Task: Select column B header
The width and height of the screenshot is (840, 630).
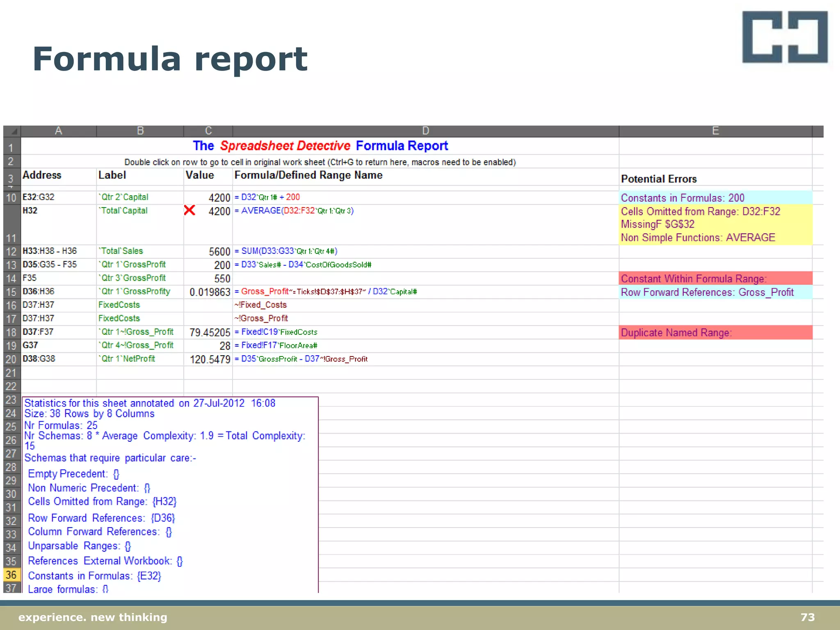Action: pos(140,131)
